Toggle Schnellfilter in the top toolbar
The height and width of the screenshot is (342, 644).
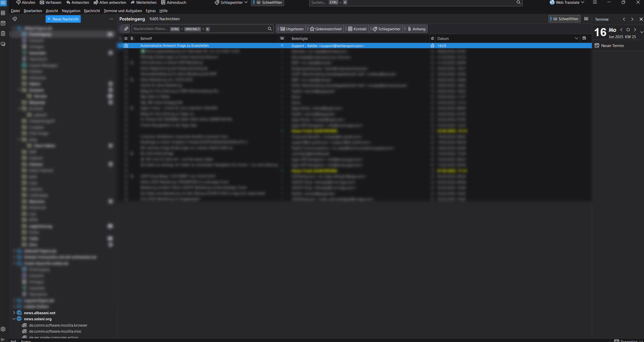point(268,2)
